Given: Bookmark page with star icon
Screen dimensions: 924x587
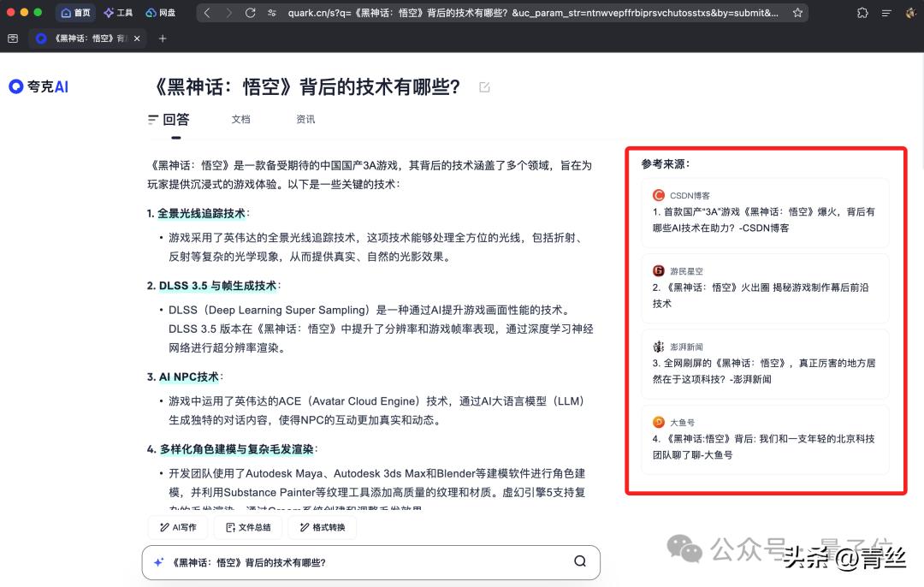Looking at the screenshot, I should (x=797, y=13).
